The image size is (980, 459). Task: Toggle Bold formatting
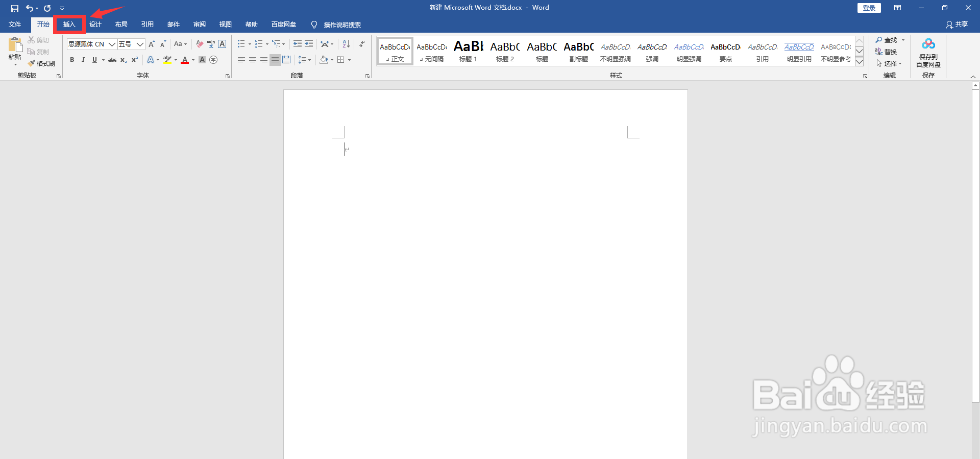tap(72, 60)
